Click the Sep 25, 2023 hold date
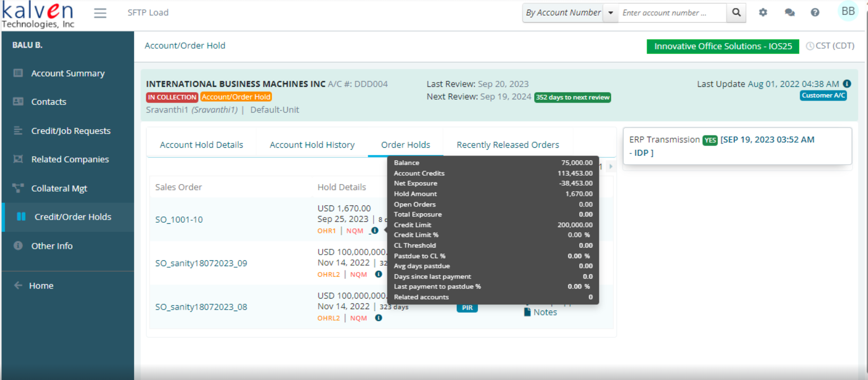 pos(343,219)
